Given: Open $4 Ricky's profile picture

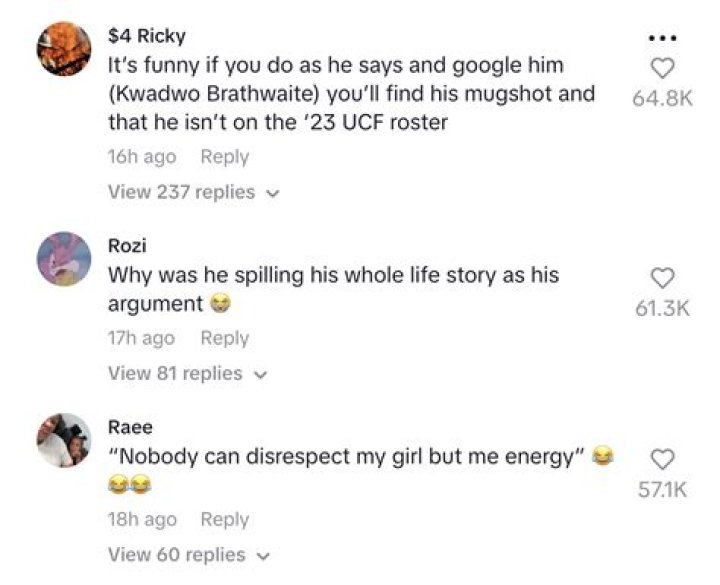Looking at the screenshot, I should 64,49.
